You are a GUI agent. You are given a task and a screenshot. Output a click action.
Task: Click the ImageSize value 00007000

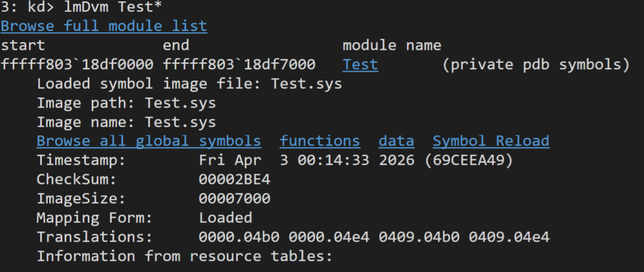coord(235,199)
